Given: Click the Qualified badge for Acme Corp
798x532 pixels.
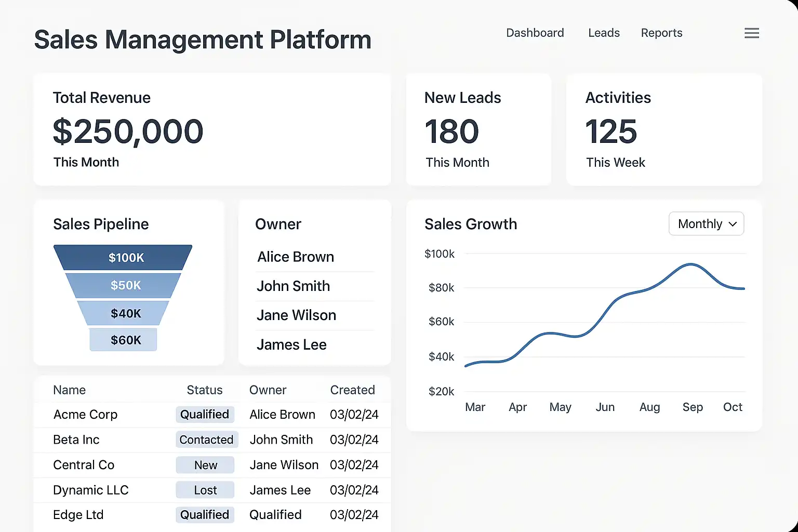Looking at the screenshot, I should 205,415.
